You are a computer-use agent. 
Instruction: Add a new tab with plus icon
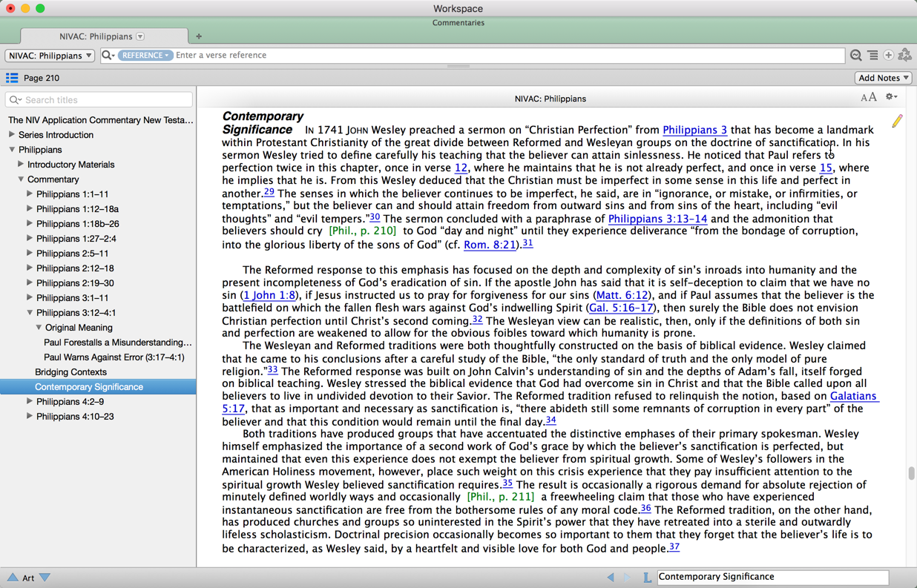(x=199, y=36)
